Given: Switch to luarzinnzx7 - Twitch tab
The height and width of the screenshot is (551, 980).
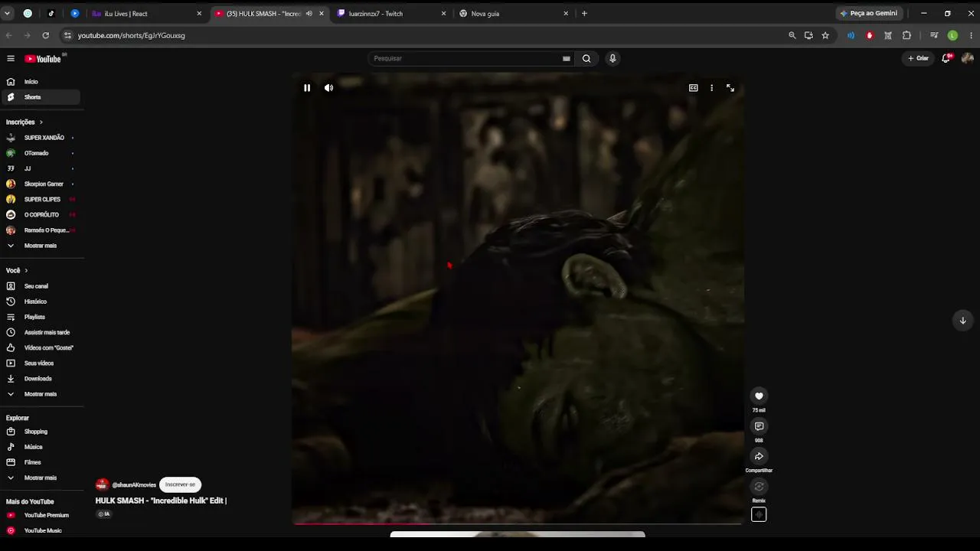Looking at the screenshot, I should [392, 14].
